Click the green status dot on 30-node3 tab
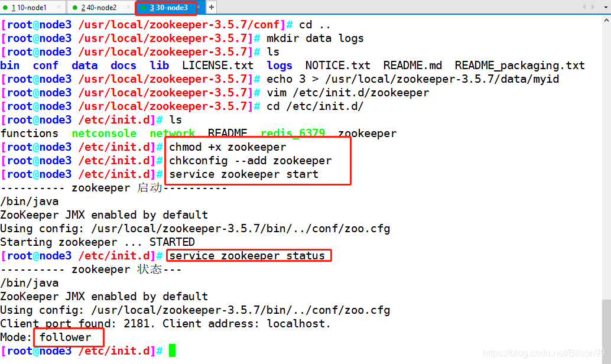This screenshot has width=611, height=364. pyautogui.click(x=144, y=8)
